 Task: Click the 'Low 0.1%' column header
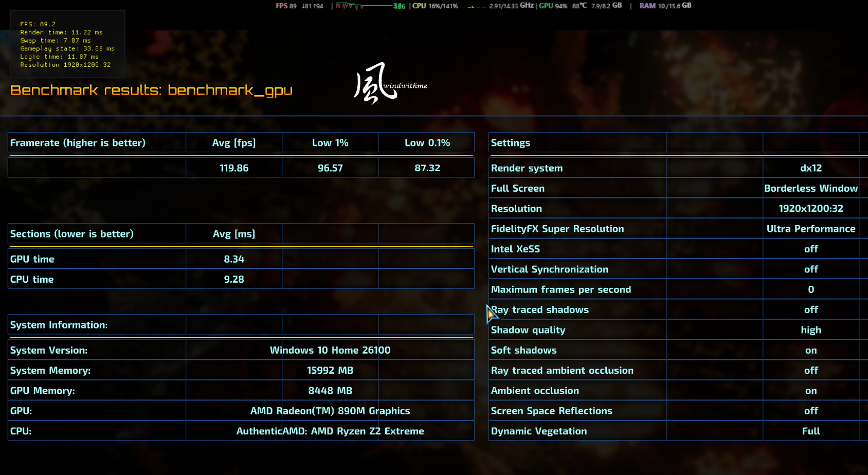(x=427, y=143)
